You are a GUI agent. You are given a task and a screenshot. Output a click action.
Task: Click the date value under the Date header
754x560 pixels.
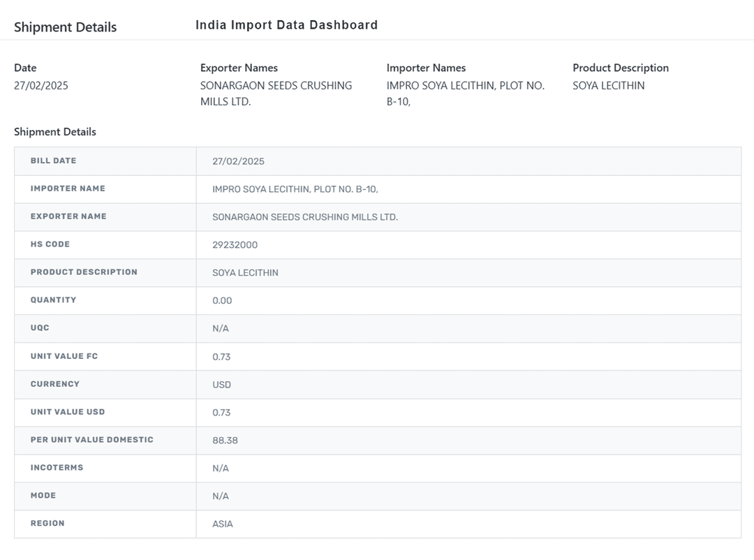tap(41, 86)
